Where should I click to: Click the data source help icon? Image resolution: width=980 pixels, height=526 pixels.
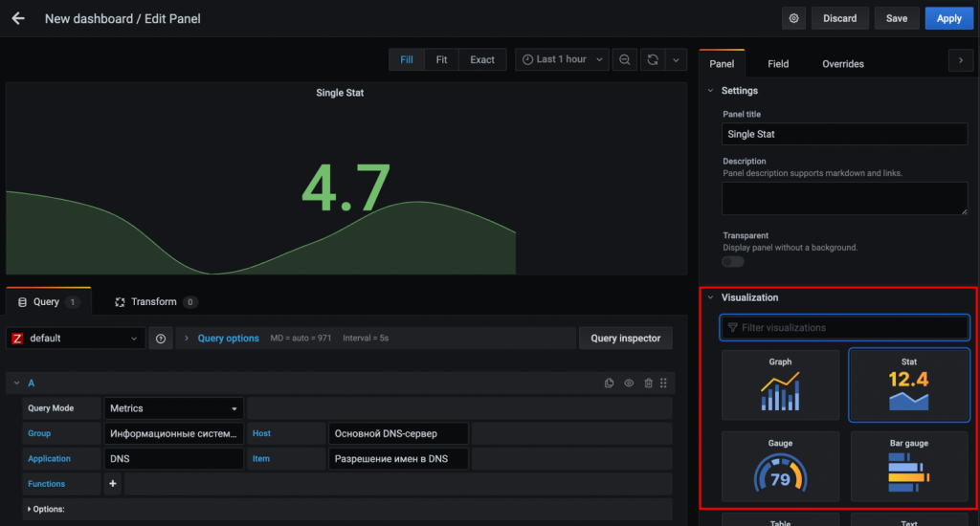coord(161,339)
